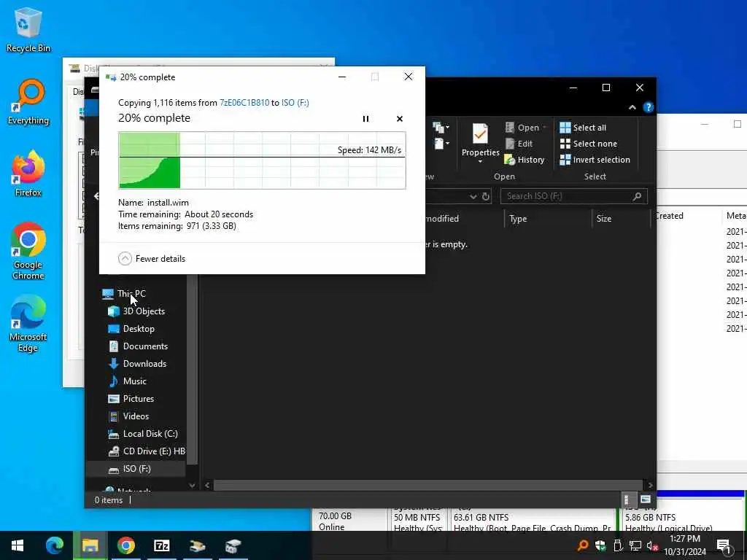Click Edit in the ribbon
The height and width of the screenshot is (560, 747).
click(x=519, y=144)
